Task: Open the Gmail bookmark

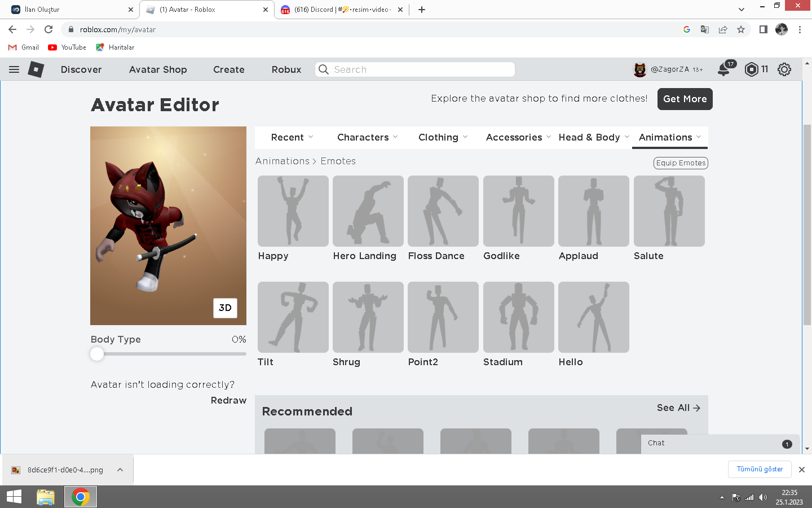Action: [x=24, y=47]
